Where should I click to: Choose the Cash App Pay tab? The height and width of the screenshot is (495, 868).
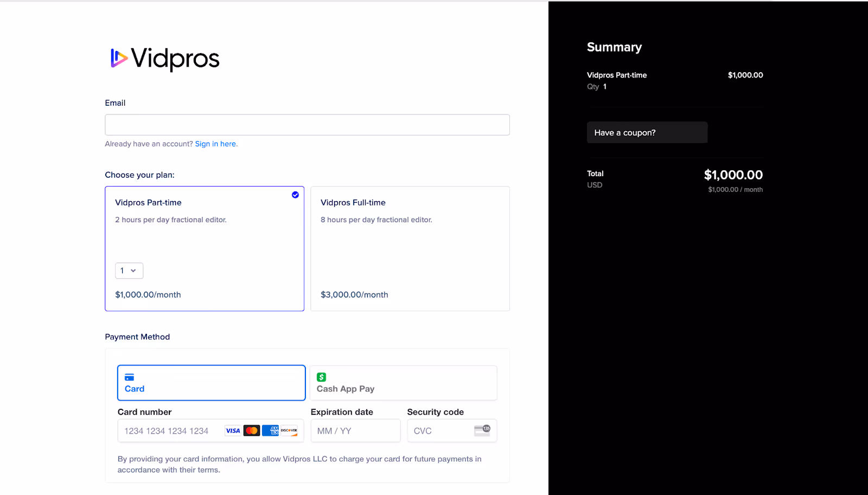(x=404, y=383)
